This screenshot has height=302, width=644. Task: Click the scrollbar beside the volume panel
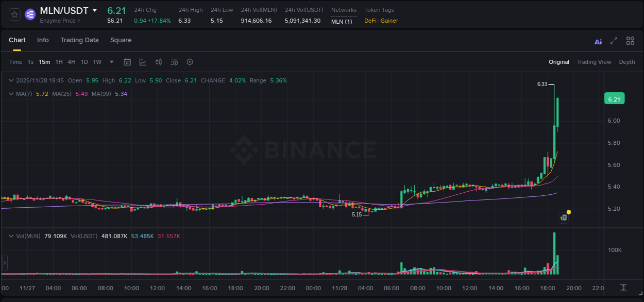point(4,263)
